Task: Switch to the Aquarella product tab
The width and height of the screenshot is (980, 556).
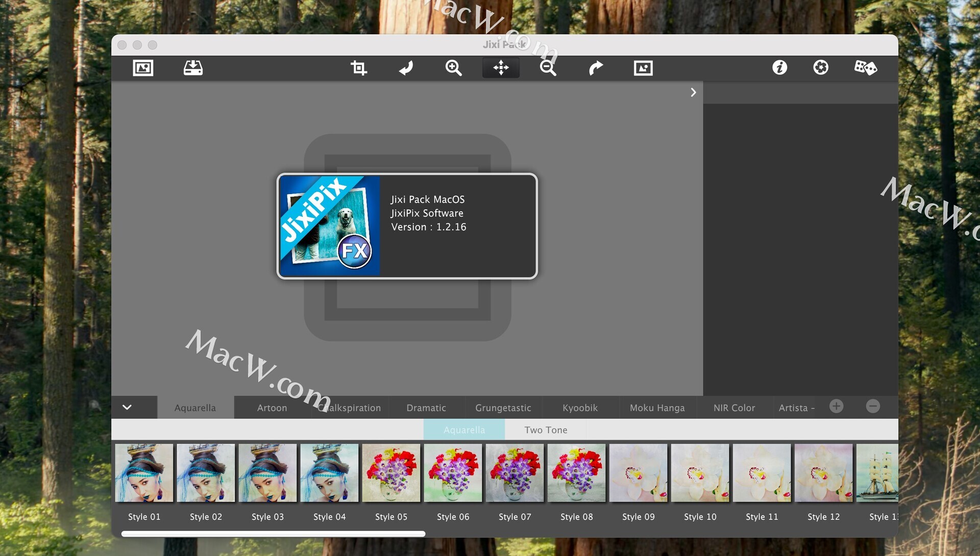Action: click(195, 407)
